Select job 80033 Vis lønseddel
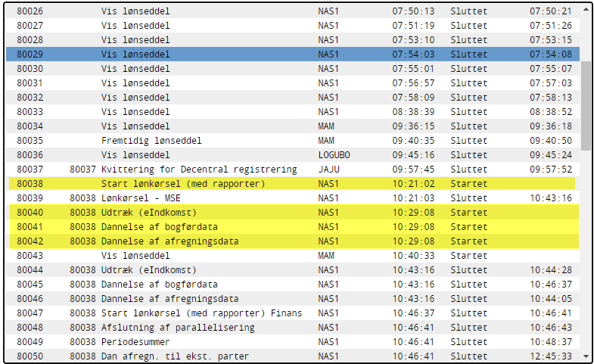Screen dimensions: 594x364 [x=292, y=112]
